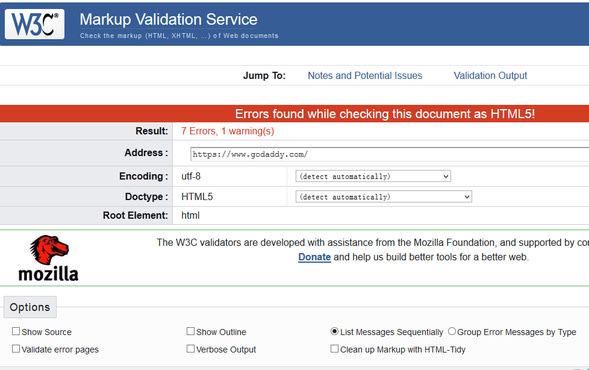589x370 pixels.
Task: Click the Markup Validation Service title
Action: pos(168,20)
